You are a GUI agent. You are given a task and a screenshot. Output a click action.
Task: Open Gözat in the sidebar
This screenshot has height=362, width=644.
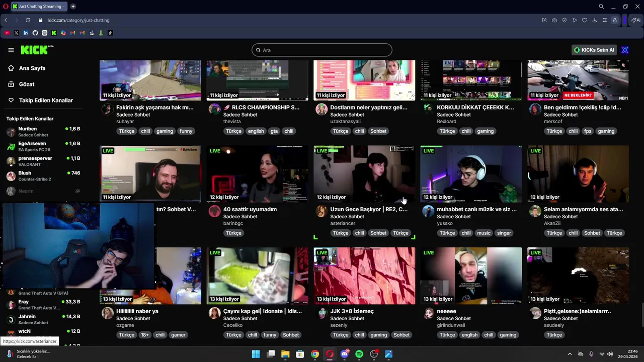27,84
